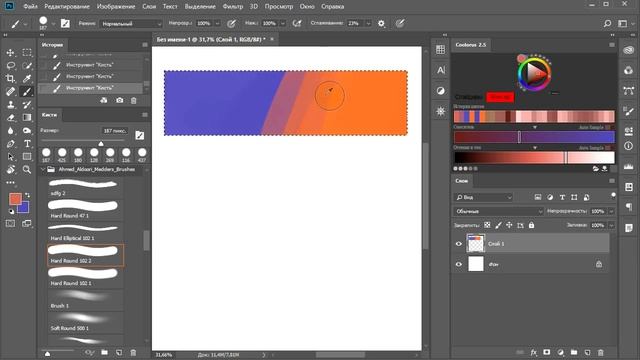Add layer style using fx icon
The width and height of the screenshot is (640, 360).
(533, 352)
